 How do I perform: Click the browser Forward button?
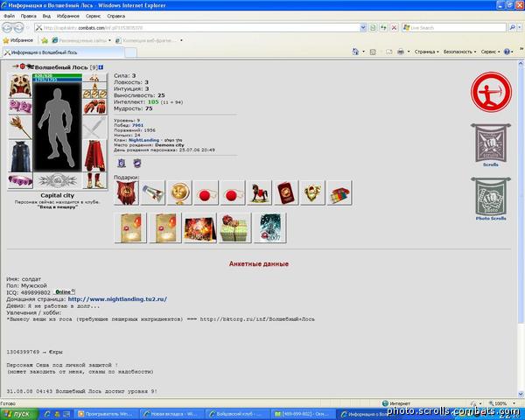point(19,28)
